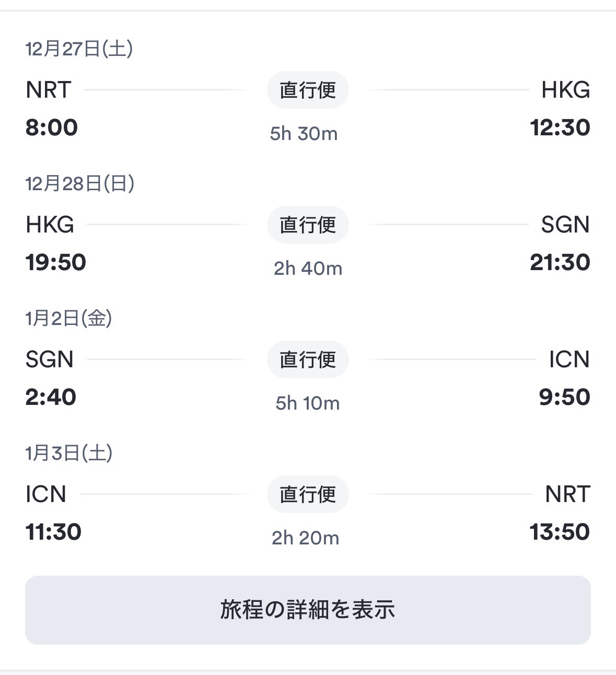Tap the 21:30 arrival time at SGN

pyautogui.click(x=560, y=262)
